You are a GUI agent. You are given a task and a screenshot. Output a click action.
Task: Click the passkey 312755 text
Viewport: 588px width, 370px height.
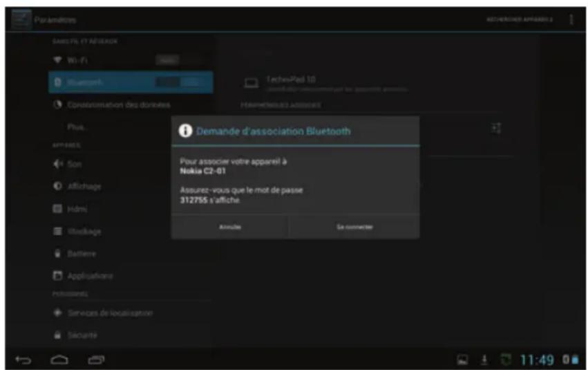click(x=193, y=200)
